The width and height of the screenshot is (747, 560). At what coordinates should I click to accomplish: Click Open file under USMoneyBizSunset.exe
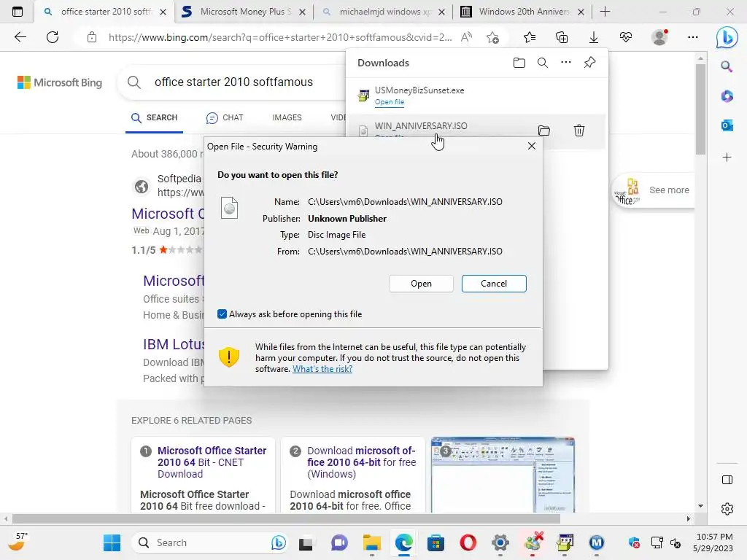pyautogui.click(x=390, y=102)
